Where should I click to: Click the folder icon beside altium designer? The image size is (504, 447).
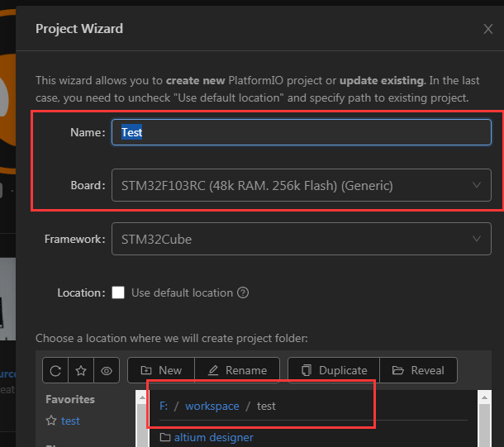coord(165,437)
